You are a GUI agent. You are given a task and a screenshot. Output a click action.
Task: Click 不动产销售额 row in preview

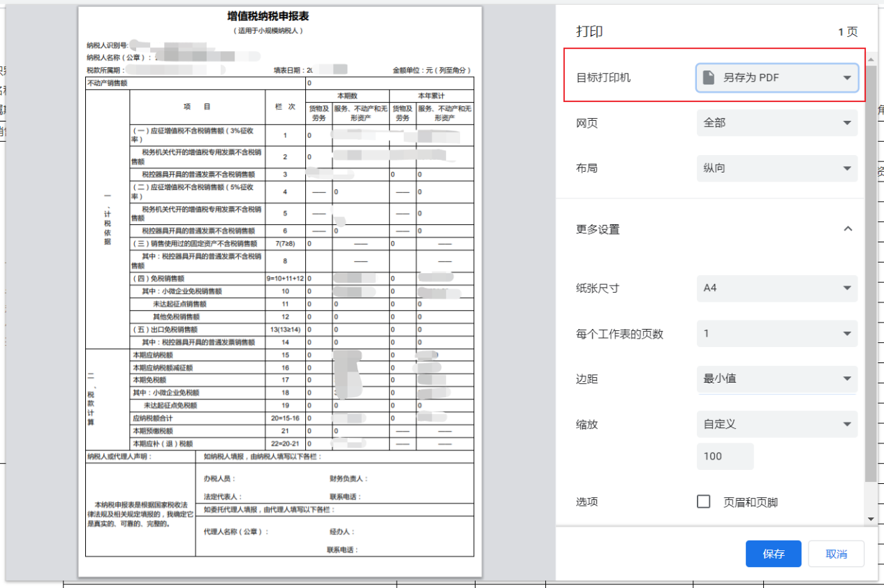tap(280, 83)
